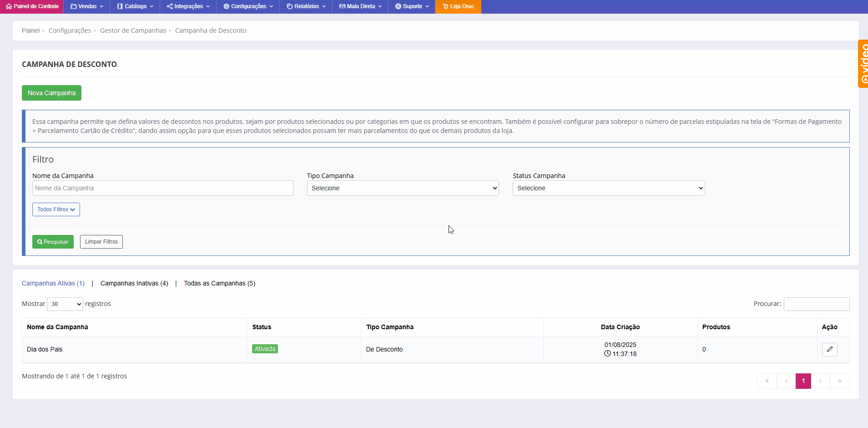
Task: Open the Relatórios menu
Action: click(x=306, y=6)
